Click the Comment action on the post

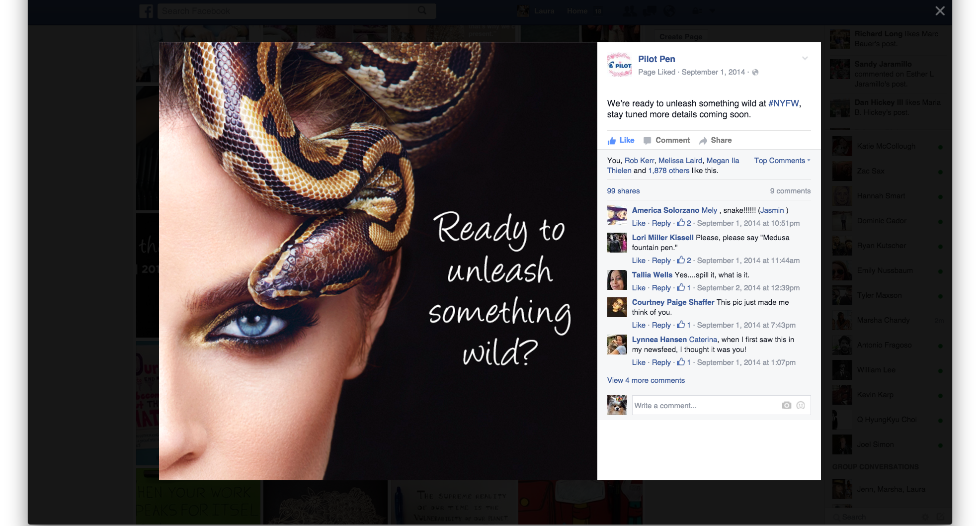pos(666,140)
